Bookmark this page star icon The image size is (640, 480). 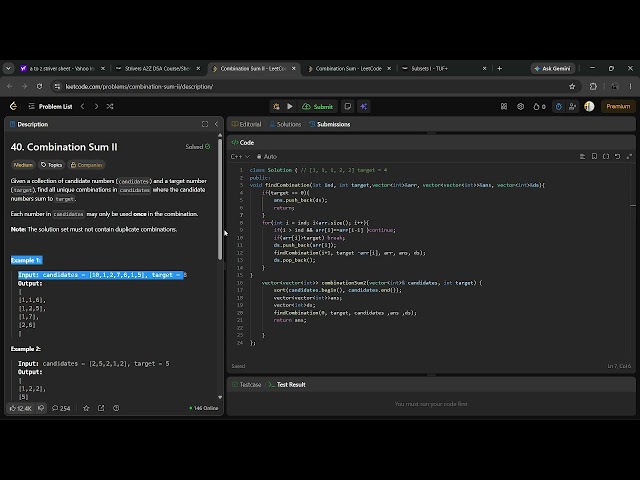point(572,87)
